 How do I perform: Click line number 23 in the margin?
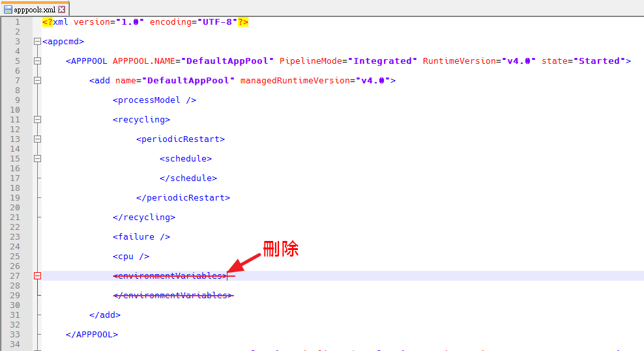(x=16, y=237)
